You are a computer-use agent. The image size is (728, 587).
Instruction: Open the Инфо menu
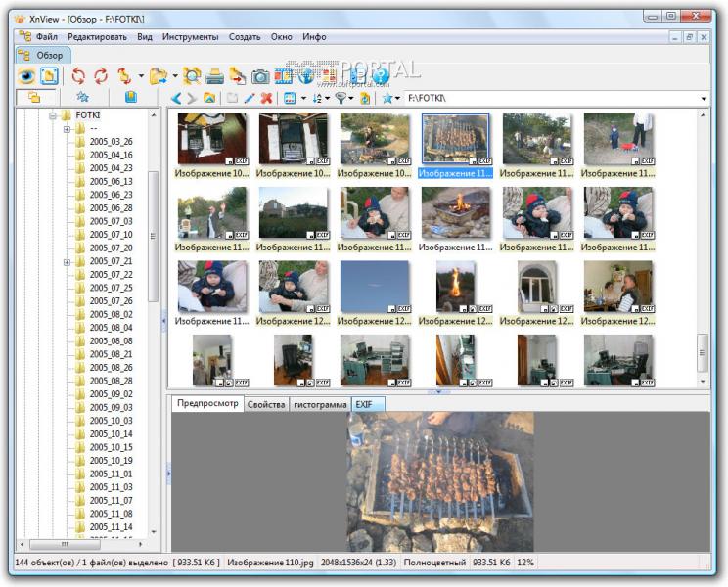[x=314, y=36]
